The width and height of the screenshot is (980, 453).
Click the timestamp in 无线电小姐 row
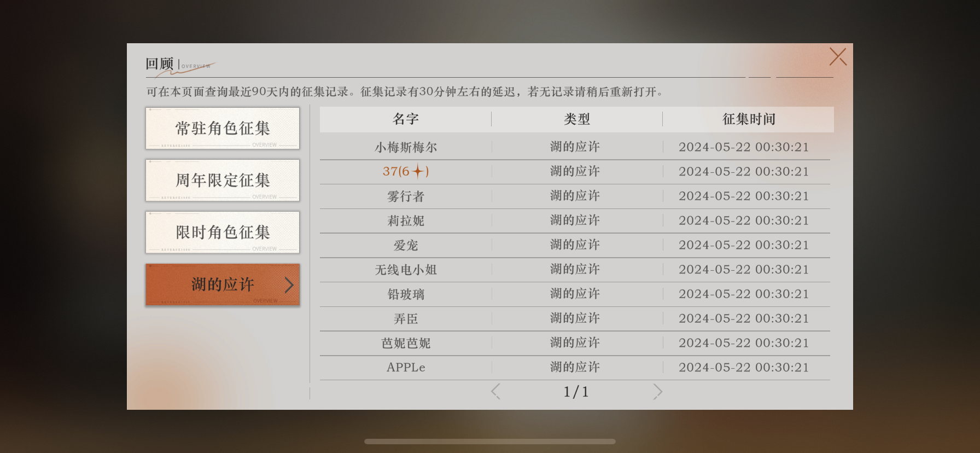744,270
